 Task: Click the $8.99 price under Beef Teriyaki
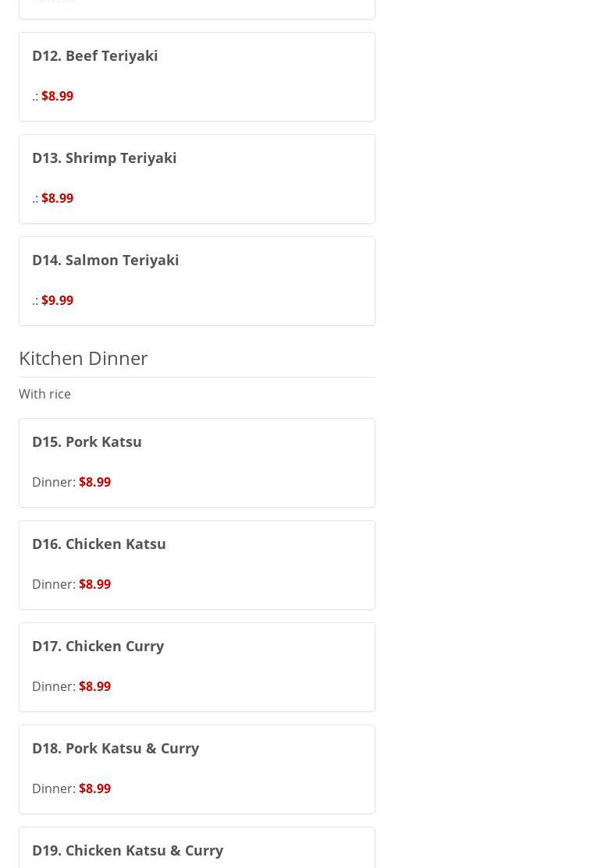point(57,97)
